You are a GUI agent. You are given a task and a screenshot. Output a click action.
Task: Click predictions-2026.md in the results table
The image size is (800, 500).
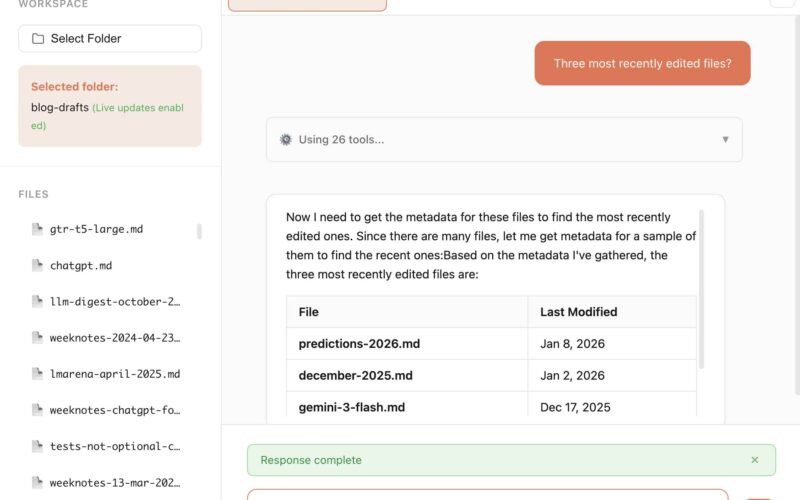tap(359, 344)
